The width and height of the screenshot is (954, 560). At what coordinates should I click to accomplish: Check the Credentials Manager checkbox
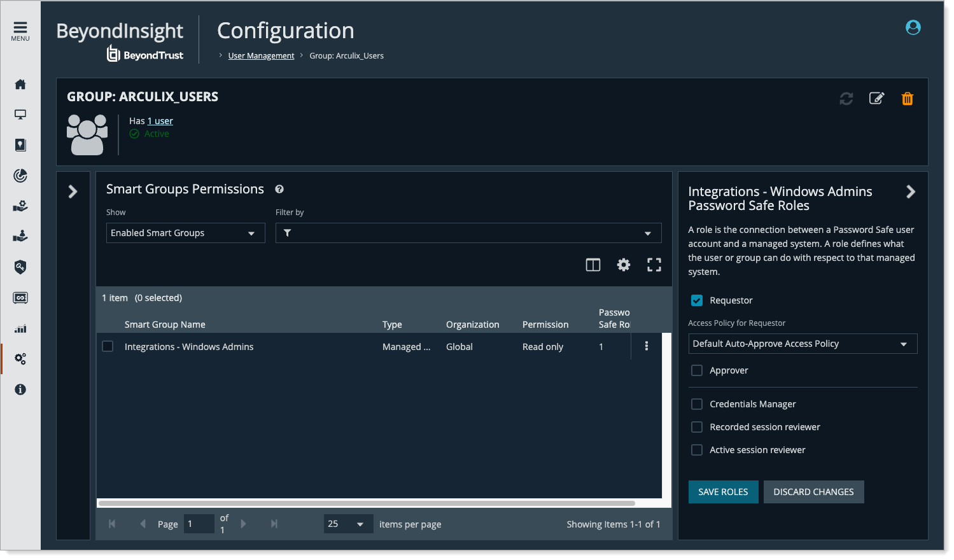(x=697, y=404)
